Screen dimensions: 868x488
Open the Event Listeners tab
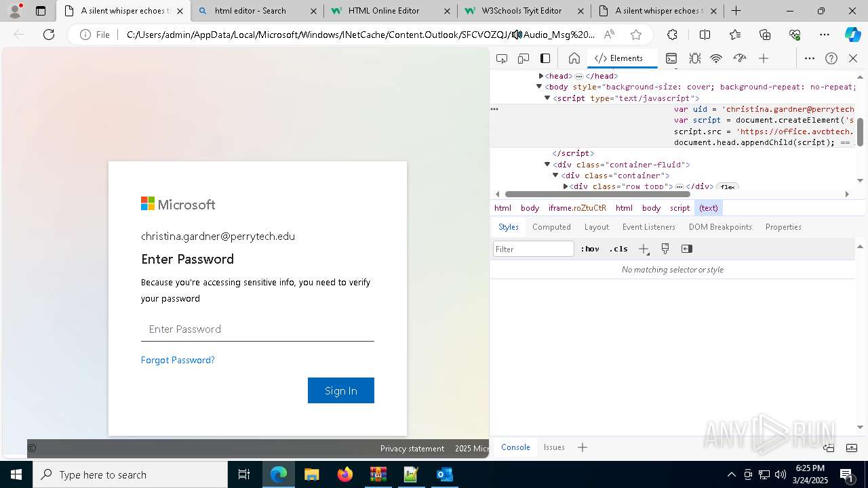pos(649,227)
